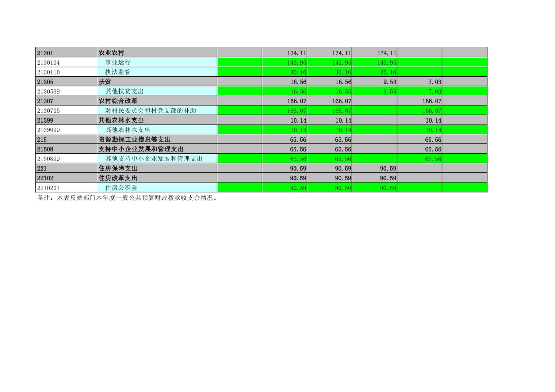Select the code cell 21305
Screen dimensions: 555x392
(66, 82)
